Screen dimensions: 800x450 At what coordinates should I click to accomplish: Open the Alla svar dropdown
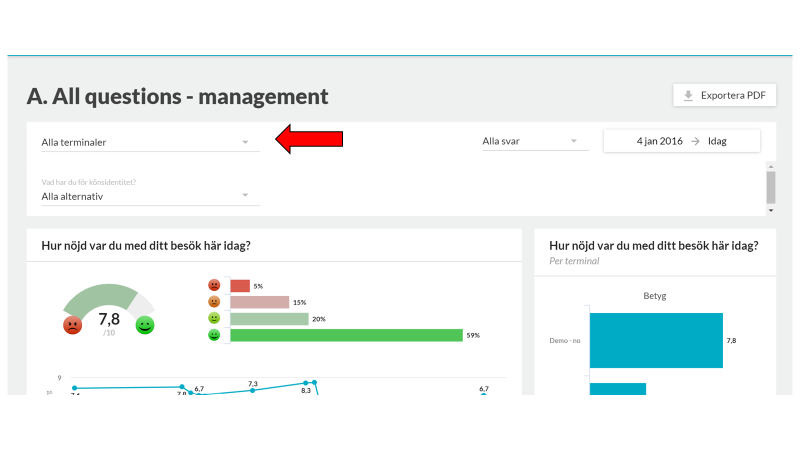coord(535,141)
